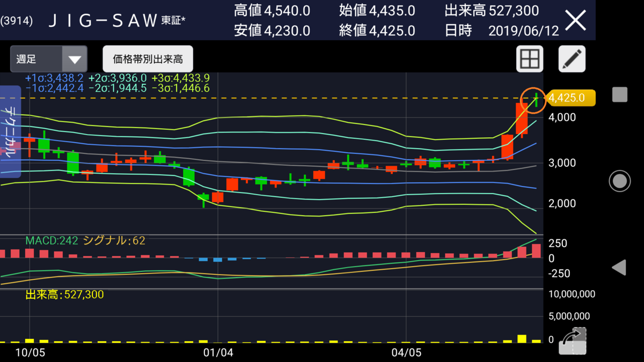Open the 週足 timeframe dropdown

48,59
